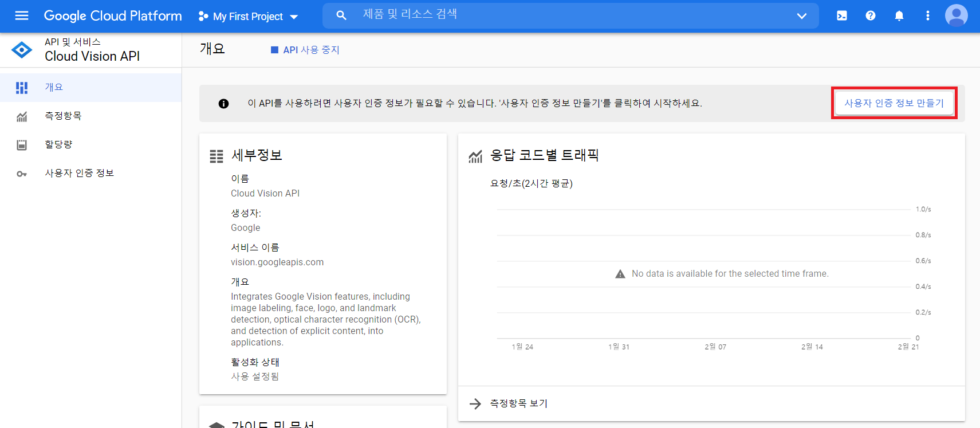
Task: Open the 할당량 sidebar item
Action: point(90,144)
